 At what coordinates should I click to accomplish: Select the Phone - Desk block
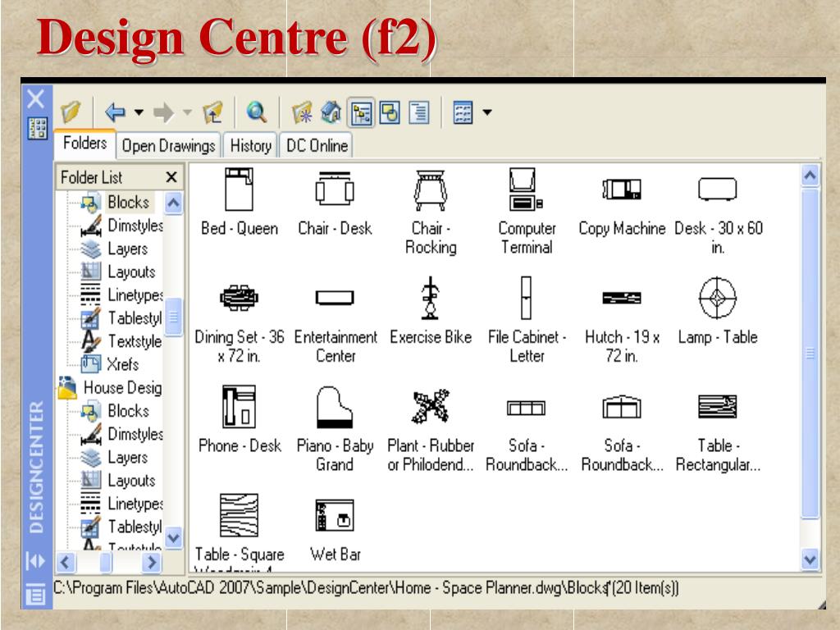point(239,419)
